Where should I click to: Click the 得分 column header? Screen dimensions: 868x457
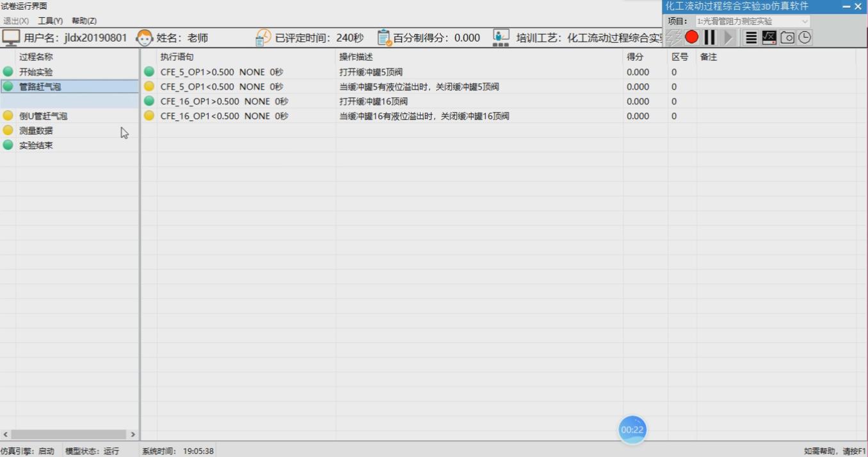pyautogui.click(x=635, y=57)
